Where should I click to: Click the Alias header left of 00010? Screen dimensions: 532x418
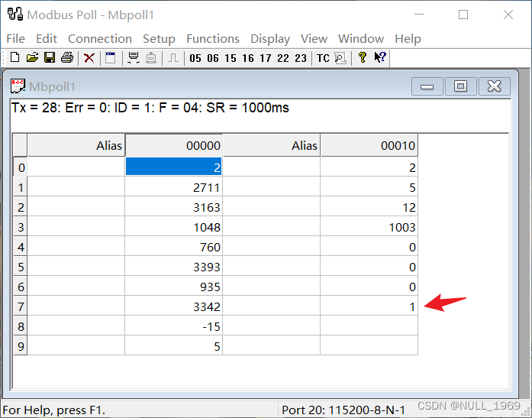point(272,145)
